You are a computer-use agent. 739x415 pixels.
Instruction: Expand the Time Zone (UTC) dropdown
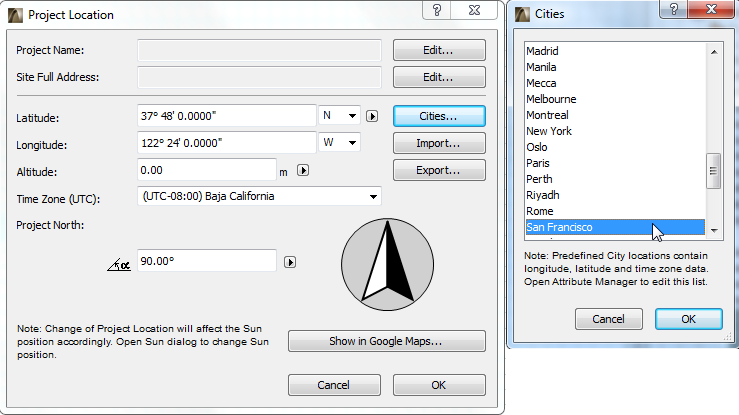tap(259, 196)
